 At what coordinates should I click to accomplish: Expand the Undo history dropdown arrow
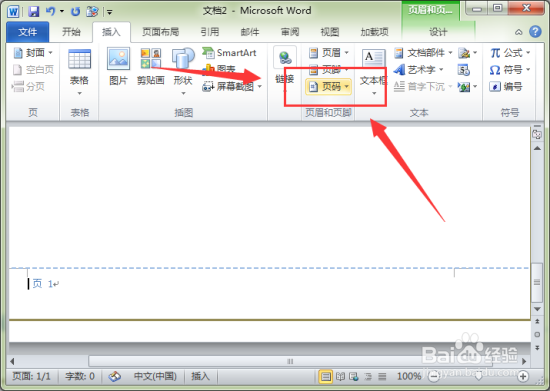pos(62,12)
